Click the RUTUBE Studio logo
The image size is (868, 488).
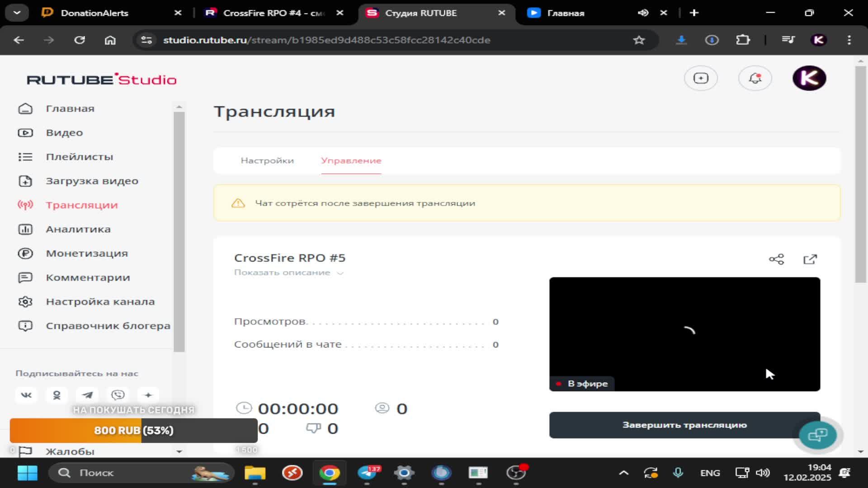(x=102, y=80)
